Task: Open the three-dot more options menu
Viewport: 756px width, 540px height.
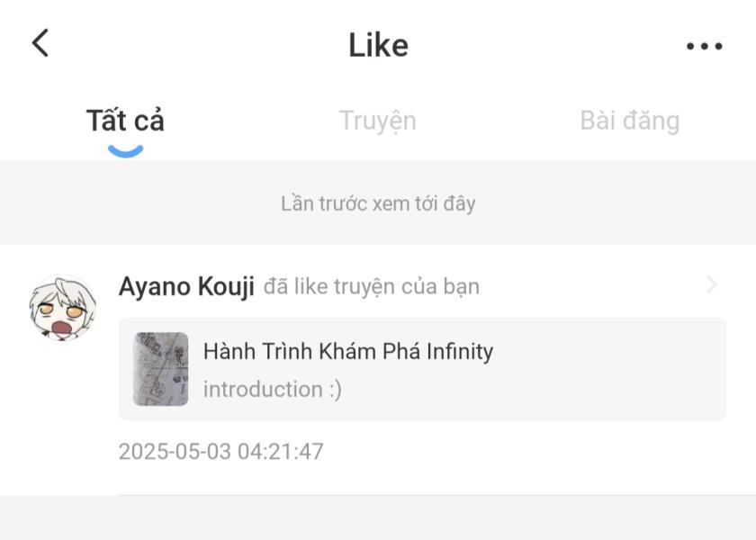Action: [x=704, y=46]
